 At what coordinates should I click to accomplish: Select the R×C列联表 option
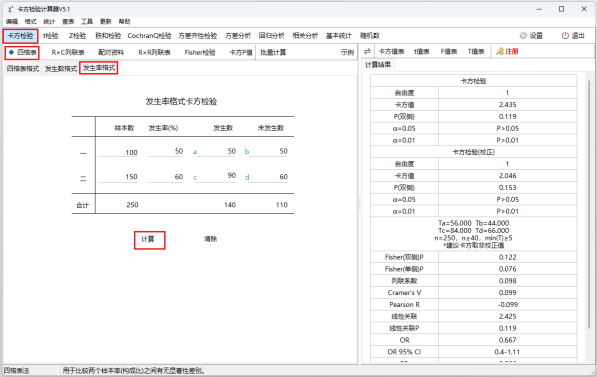(68, 52)
